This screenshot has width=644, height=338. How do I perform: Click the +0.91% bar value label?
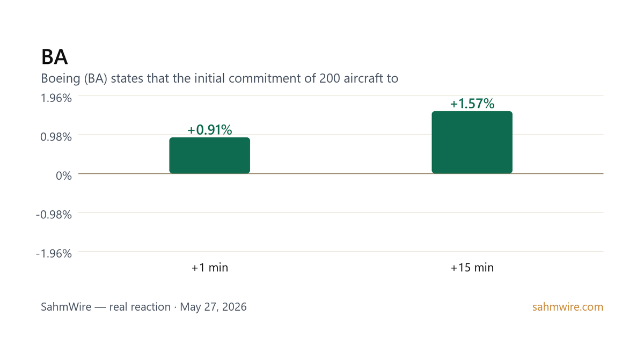(x=210, y=129)
